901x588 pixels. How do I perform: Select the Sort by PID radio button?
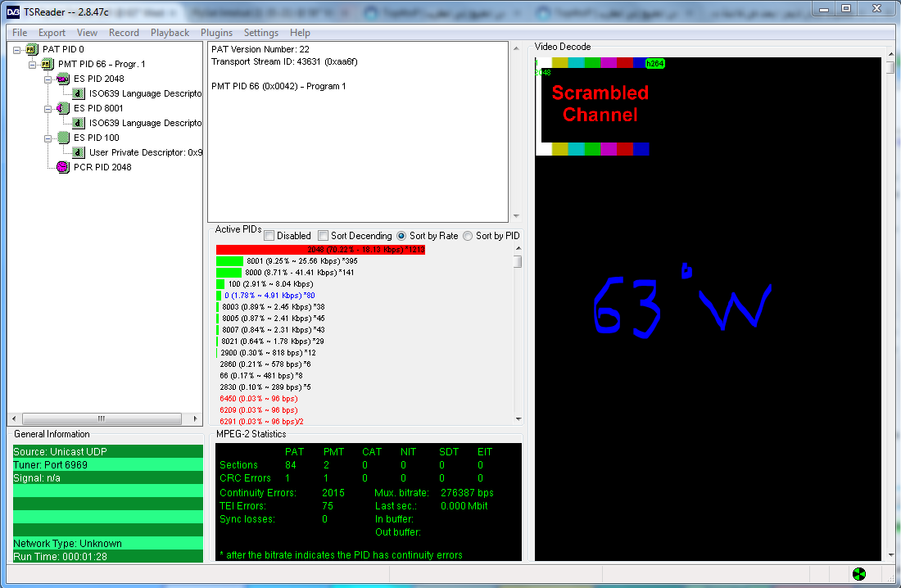(469, 236)
